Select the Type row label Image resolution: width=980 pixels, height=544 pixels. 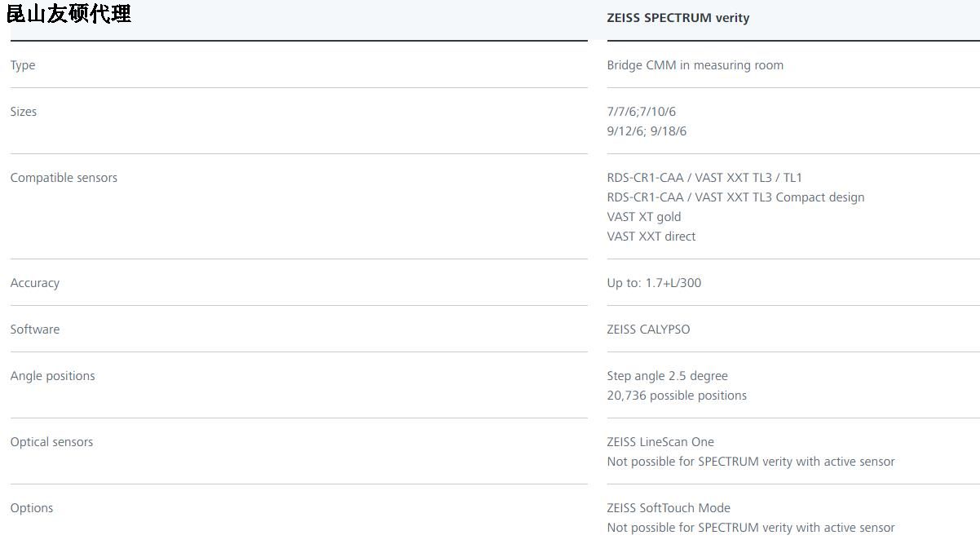click(x=23, y=65)
